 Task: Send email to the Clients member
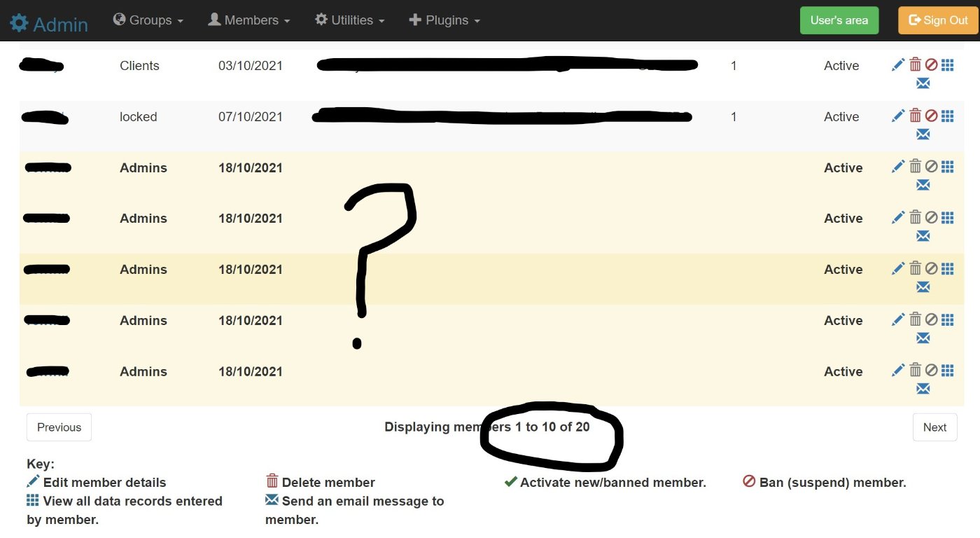click(923, 83)
